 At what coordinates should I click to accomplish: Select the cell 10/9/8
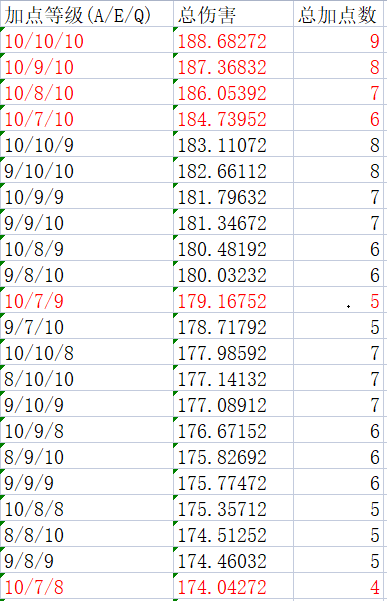pos(87,431)
